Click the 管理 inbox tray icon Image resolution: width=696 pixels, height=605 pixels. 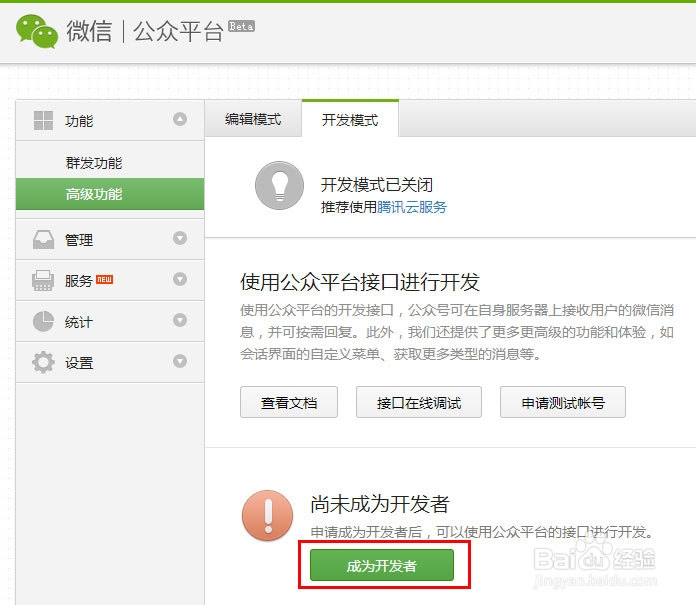43,240
